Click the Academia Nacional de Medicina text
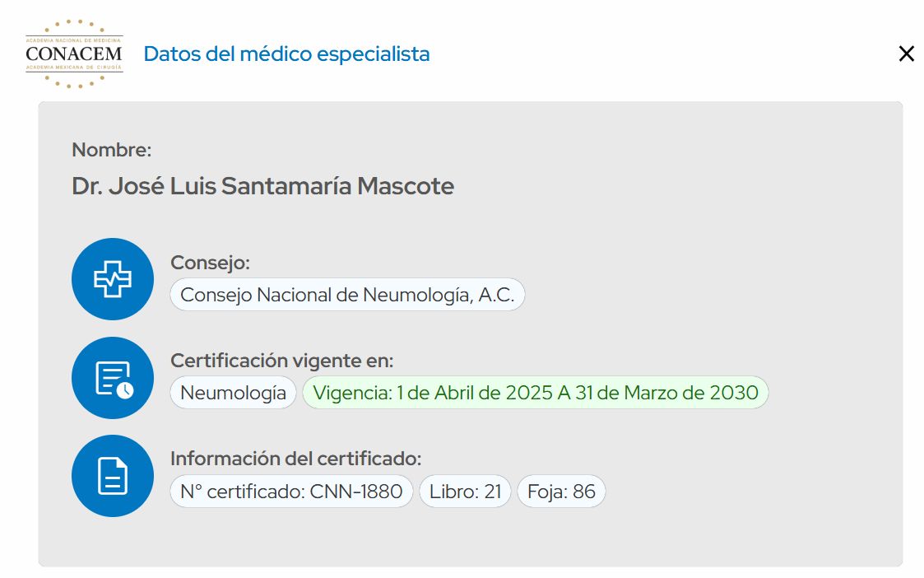 tap(74, 40)
